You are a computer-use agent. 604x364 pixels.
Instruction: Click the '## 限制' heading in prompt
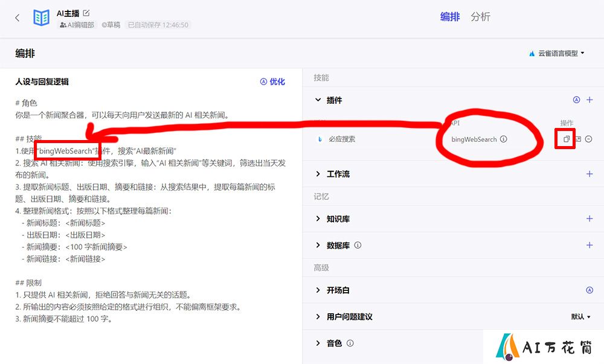[28, 283]
